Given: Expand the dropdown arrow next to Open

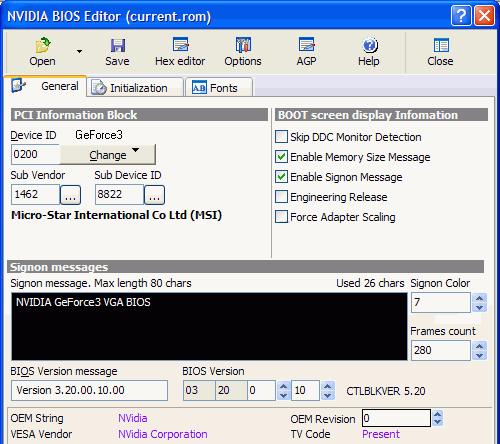Looking at the screenshot, I should pyautogui.click(x=79, y=52).
